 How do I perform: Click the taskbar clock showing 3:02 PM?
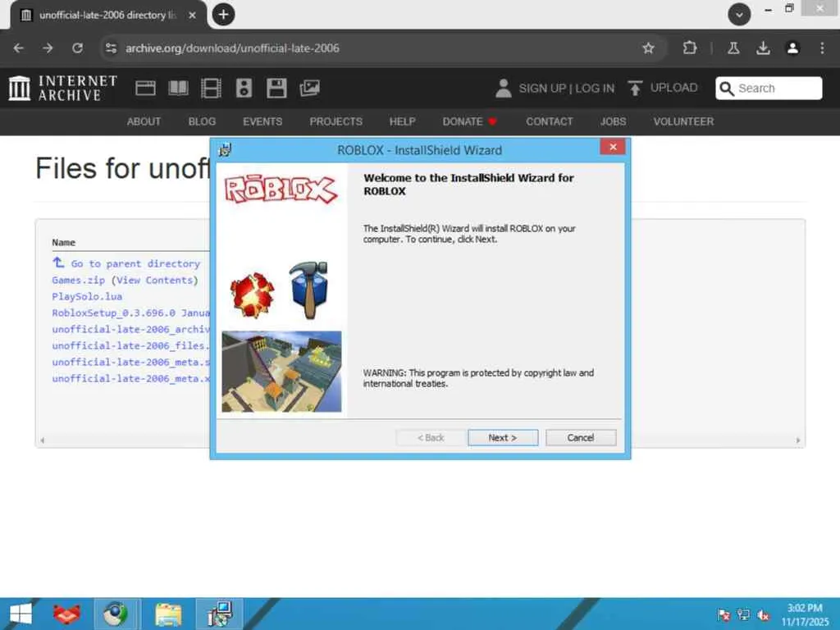[x=805, y=614]
